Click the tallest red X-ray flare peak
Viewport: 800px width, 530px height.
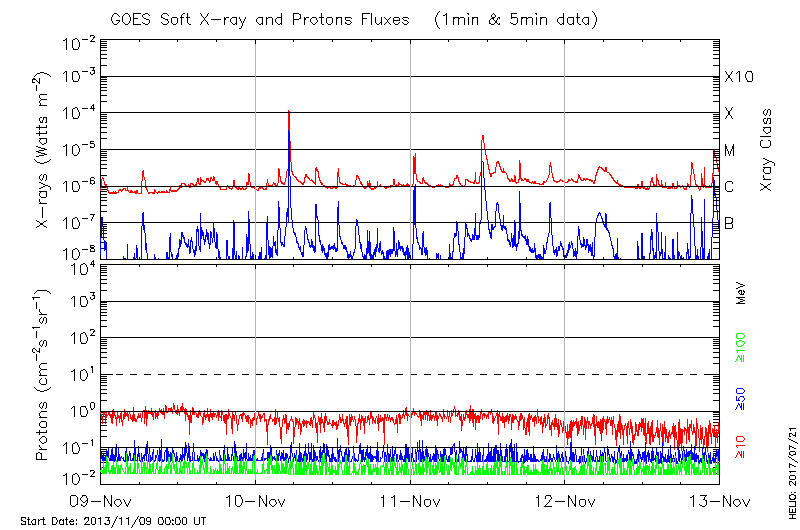coord(289,113)
